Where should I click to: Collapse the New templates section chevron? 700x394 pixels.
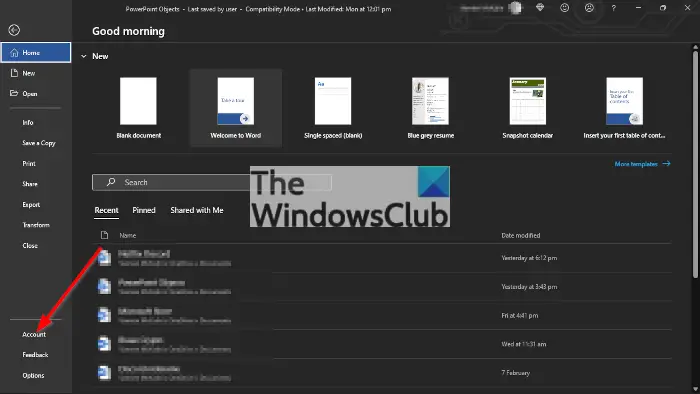[x=83, y=56]
